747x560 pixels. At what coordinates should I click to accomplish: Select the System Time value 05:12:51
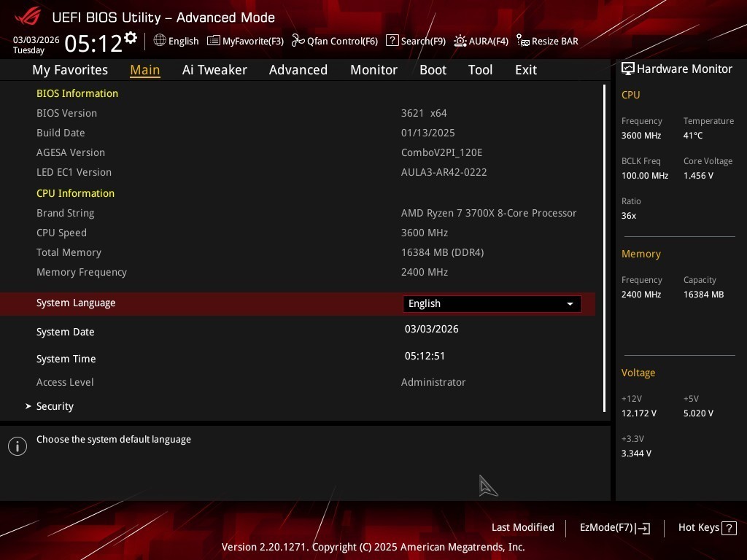[425, 356]
